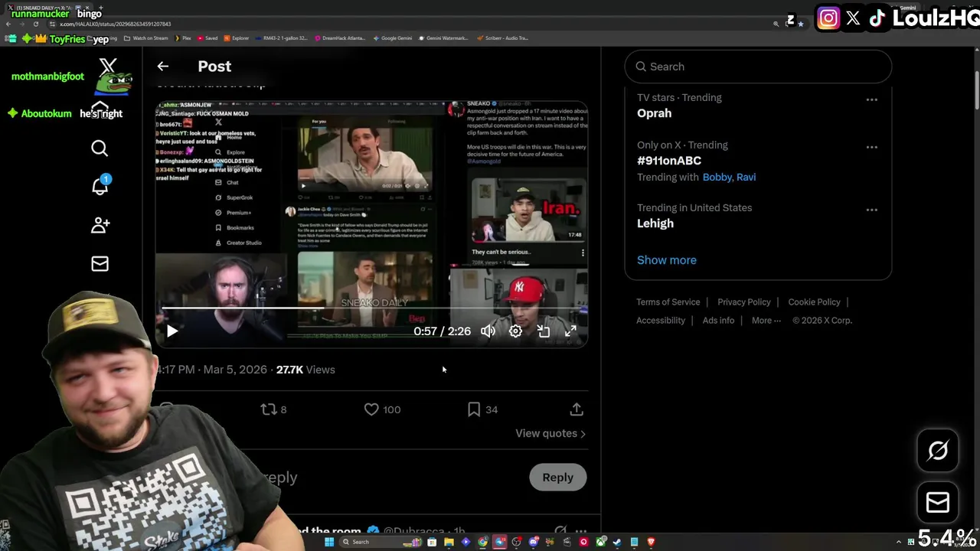Viewport: 980px width, 551px height.
Task: Open the Saved bookmark
Action: [x=207, y=38]
